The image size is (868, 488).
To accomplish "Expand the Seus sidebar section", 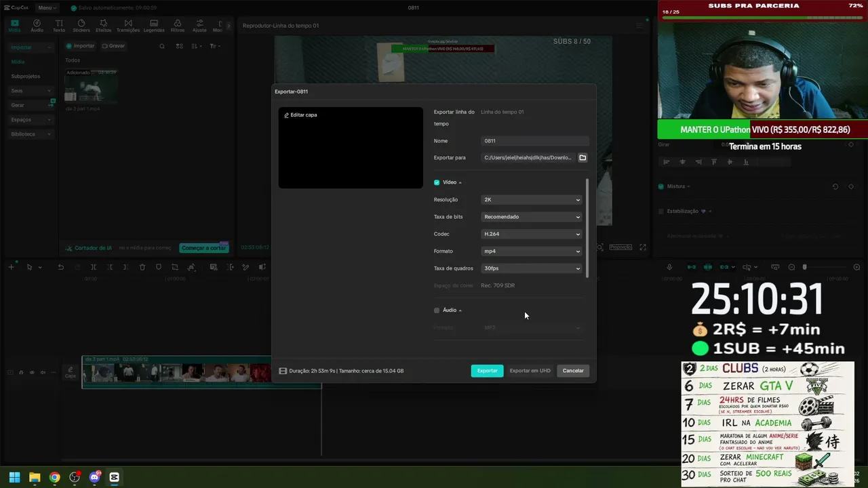I will [31, 91].
